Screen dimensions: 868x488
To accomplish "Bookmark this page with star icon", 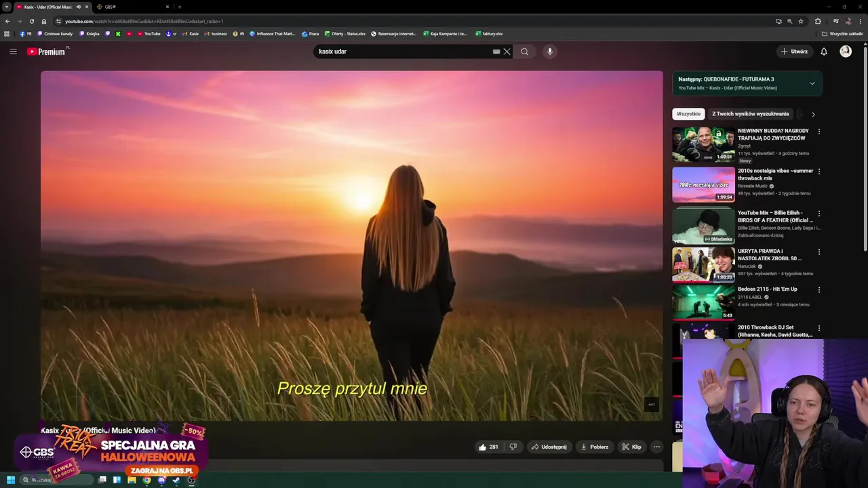I will 800,21.
